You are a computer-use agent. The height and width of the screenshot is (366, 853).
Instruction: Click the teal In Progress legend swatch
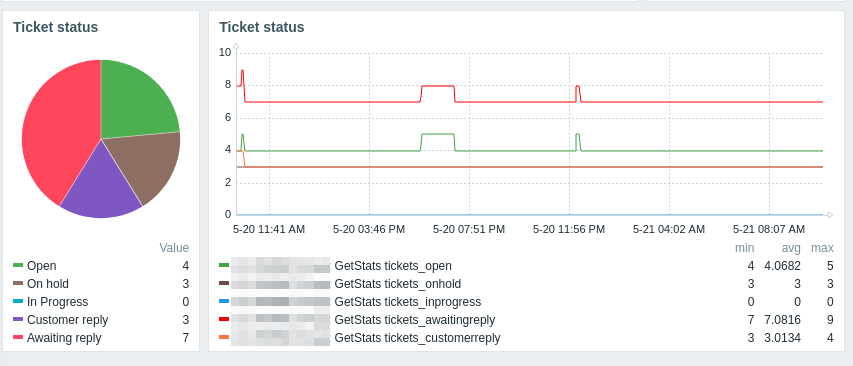[18, 301]
